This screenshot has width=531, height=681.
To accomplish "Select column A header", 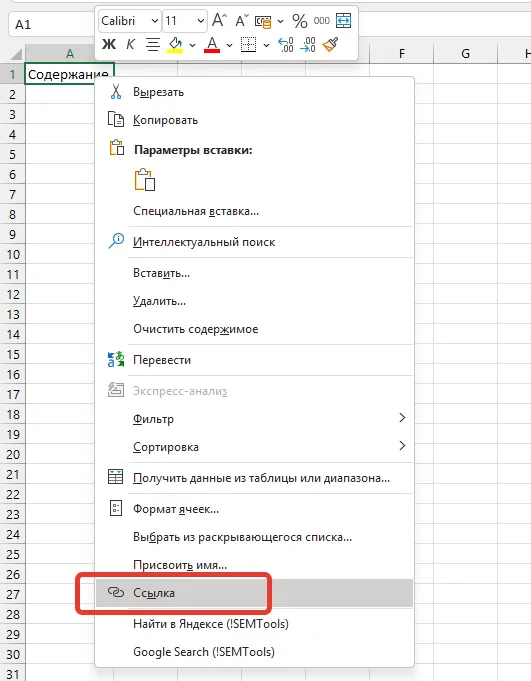I will tap(69, 54).
